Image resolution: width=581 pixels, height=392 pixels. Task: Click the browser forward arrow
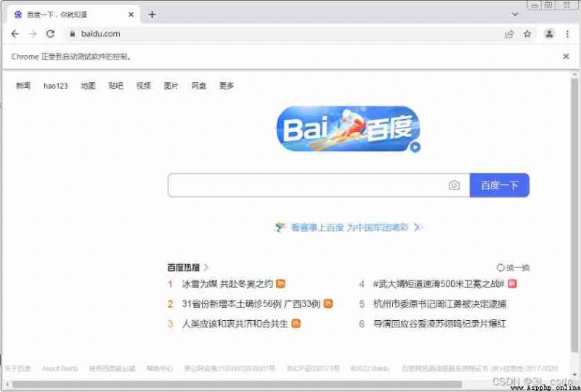(x=33, y=33)
